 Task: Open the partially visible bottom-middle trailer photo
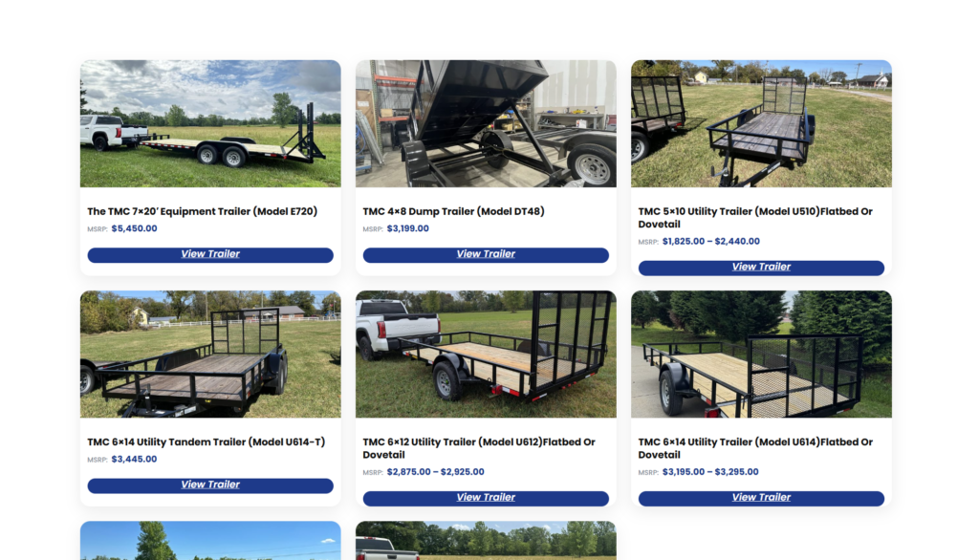pyautogui.click(x=486, y=541)
